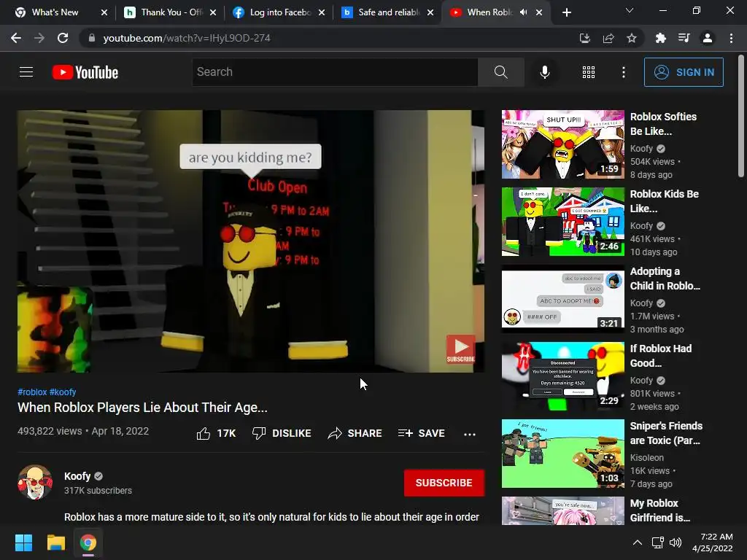Dislike the video with thumbs down
The width and height of the screenshot is (747, 560).
coord(282,433)
